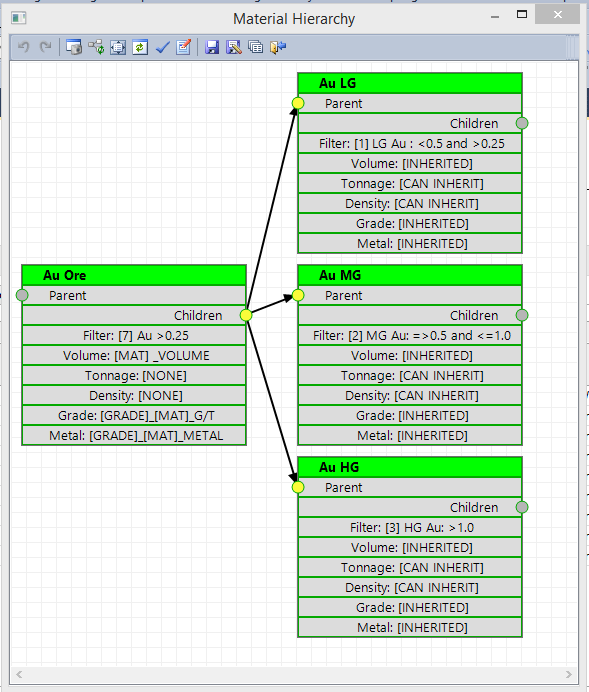Click the undo arrow icon
The height and width of the screenshot is (692, 589).
[24, 47]
